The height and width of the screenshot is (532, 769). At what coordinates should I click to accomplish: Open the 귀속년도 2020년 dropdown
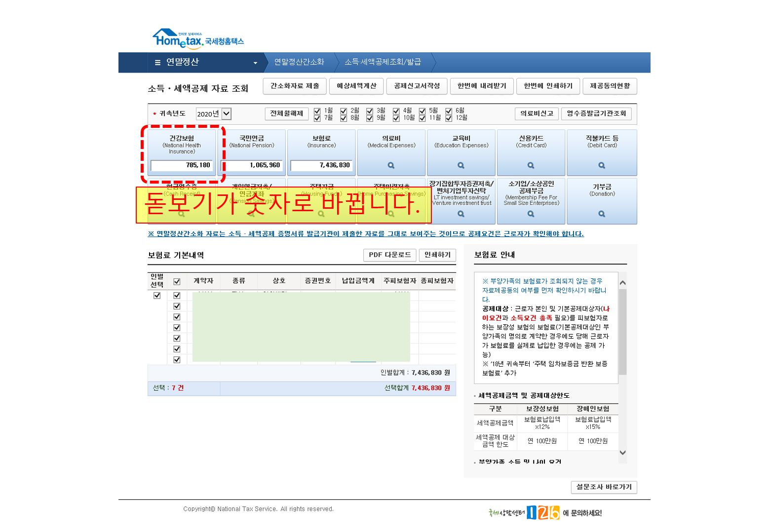tap(214, 114)
